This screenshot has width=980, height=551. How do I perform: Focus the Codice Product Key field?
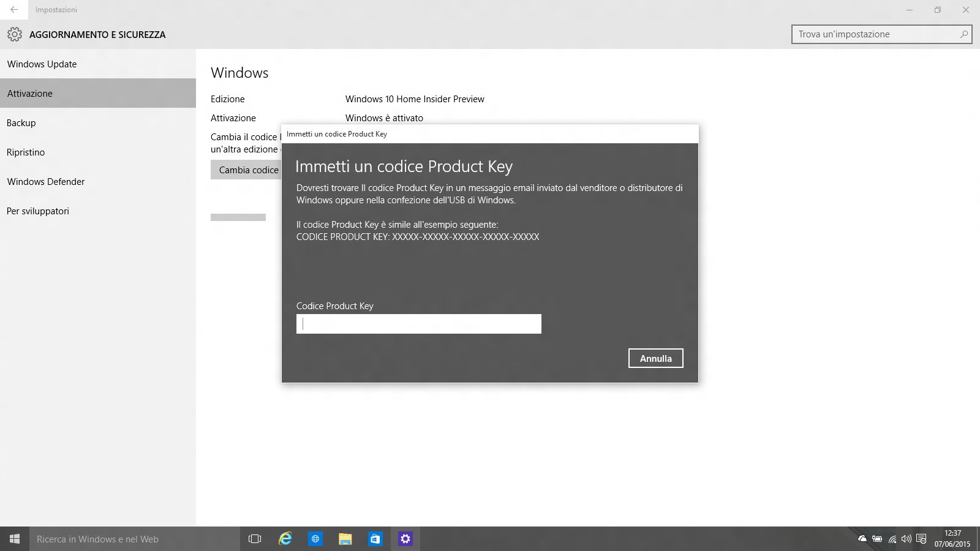[x=419, y=324]
